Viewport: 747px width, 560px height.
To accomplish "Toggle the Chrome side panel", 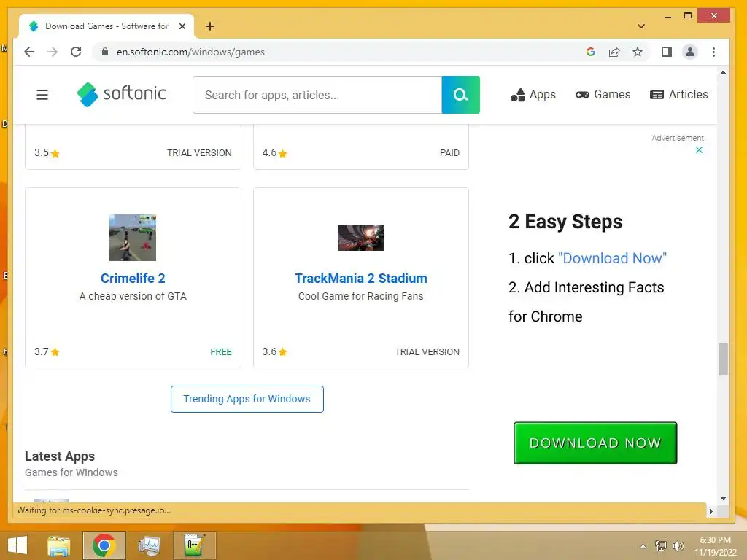I will pyautogui.click(x=667, y=52).
